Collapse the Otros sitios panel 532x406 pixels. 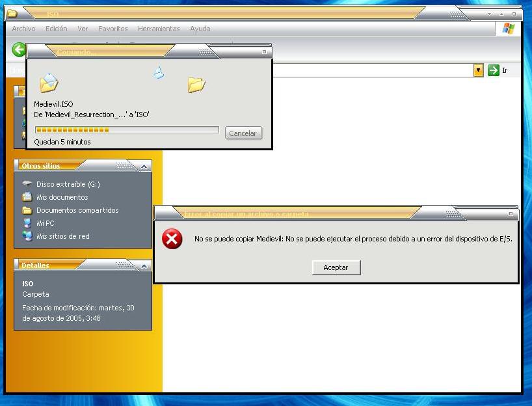[144, 167]
